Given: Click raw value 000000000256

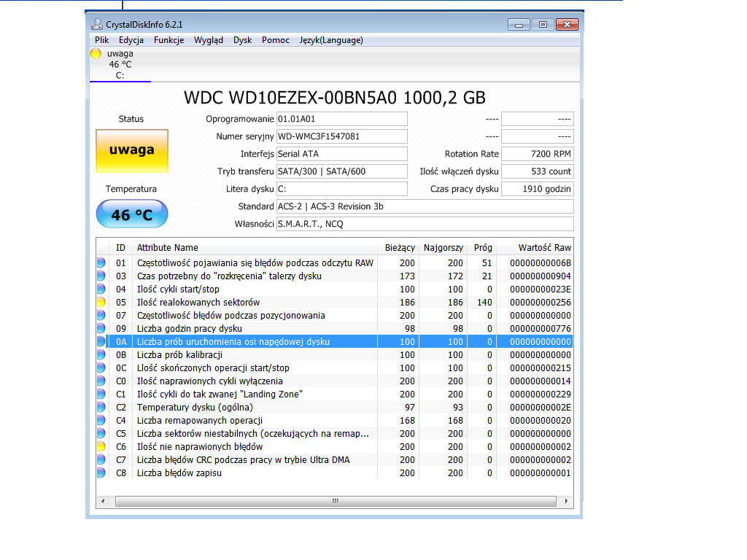Looking at the screenshot, I should coord(541,303).
